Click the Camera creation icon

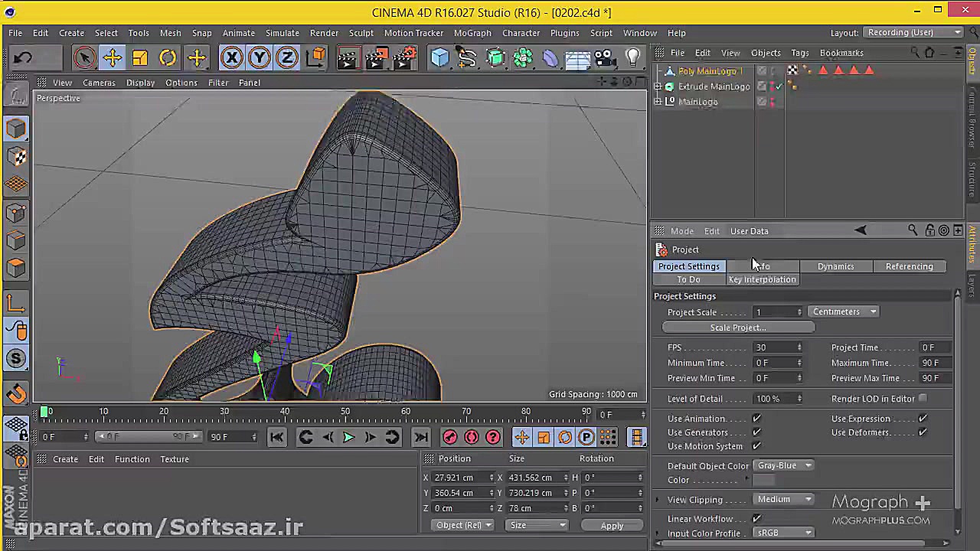(603, 57)
